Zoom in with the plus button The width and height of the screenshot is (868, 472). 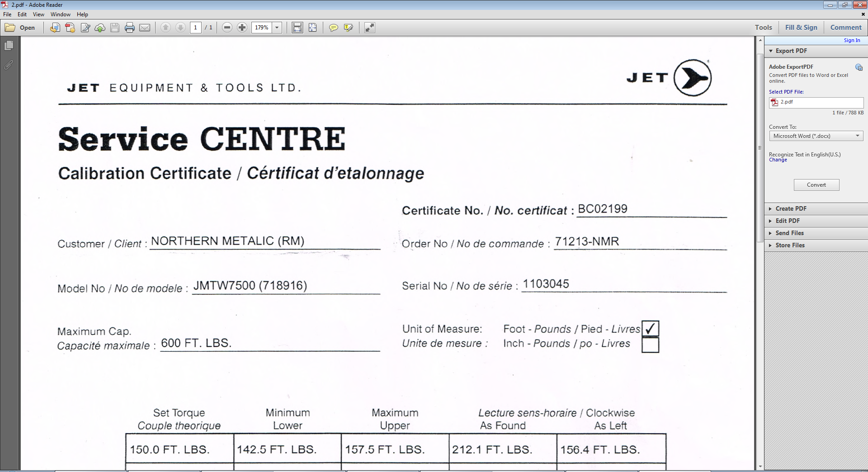(x=242, y=28)
